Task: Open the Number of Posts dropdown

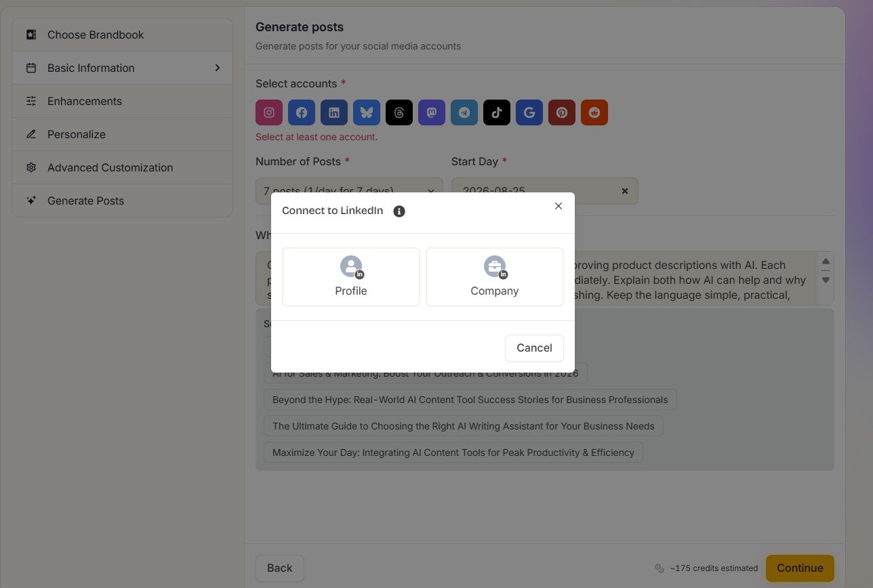Action: pyautogui.click(x=349, y=191)
